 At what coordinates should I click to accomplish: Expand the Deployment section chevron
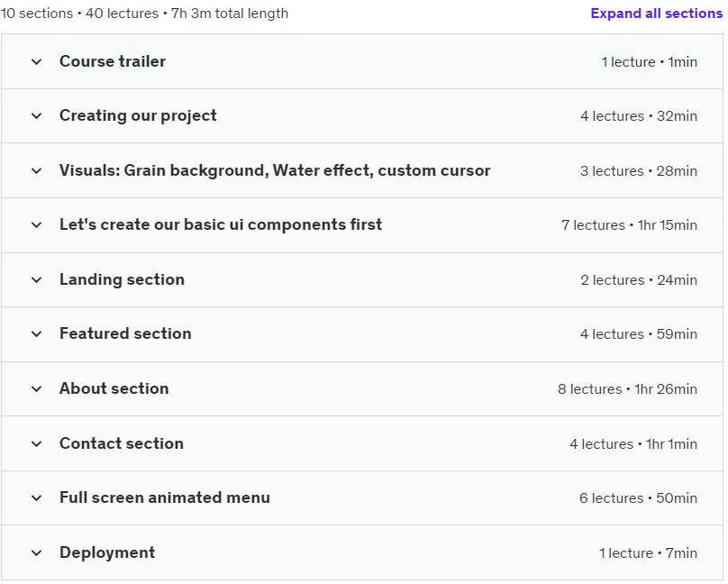(36, 552)
